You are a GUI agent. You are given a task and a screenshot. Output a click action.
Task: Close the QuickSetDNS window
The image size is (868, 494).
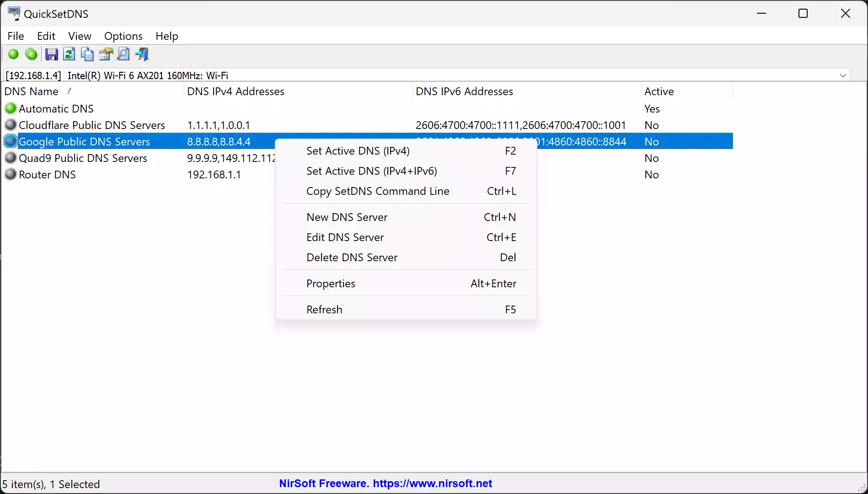tap(846, 13)
